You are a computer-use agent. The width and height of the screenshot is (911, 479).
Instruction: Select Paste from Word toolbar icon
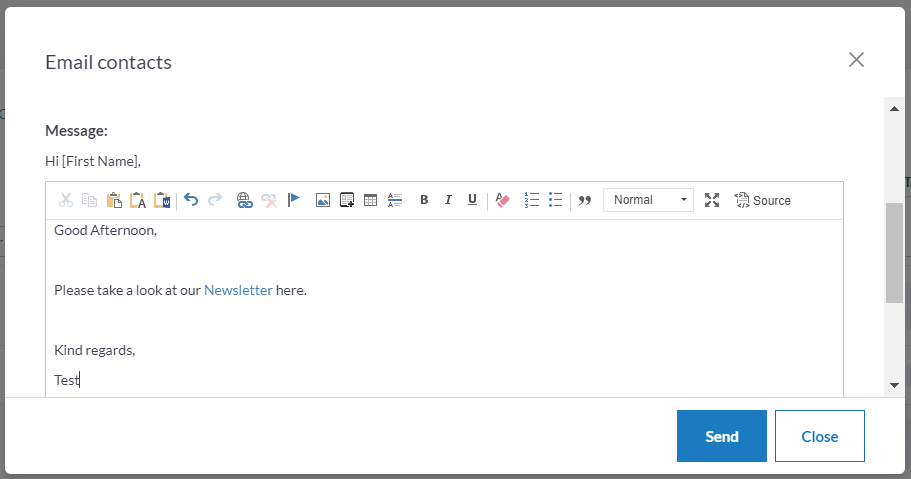pos(162,200)
